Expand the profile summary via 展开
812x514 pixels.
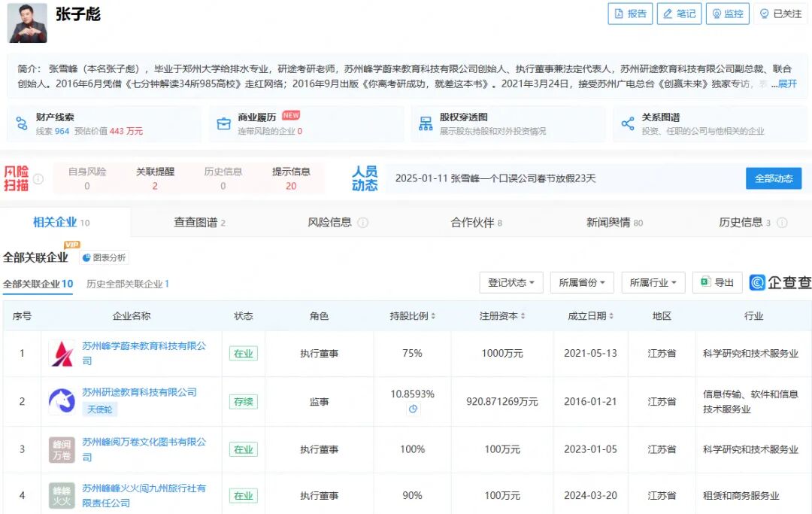pyautogui.click(x=786, y=84)
